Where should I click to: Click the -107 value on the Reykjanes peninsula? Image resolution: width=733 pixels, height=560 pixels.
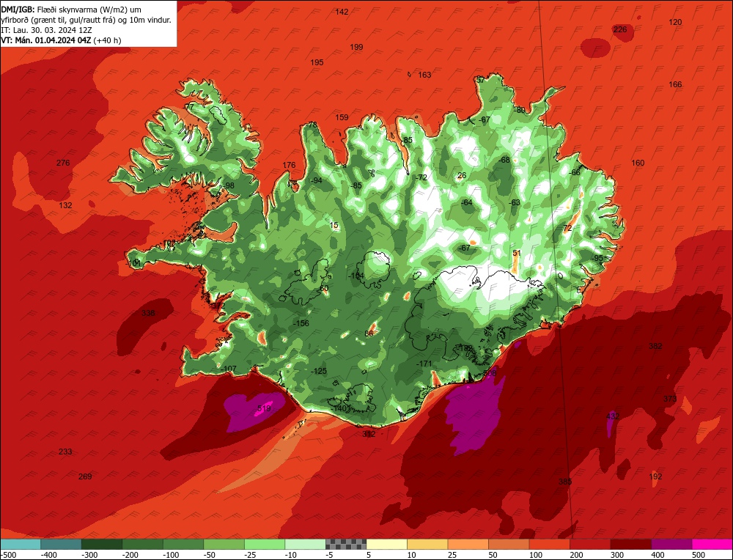pos(229,369)
